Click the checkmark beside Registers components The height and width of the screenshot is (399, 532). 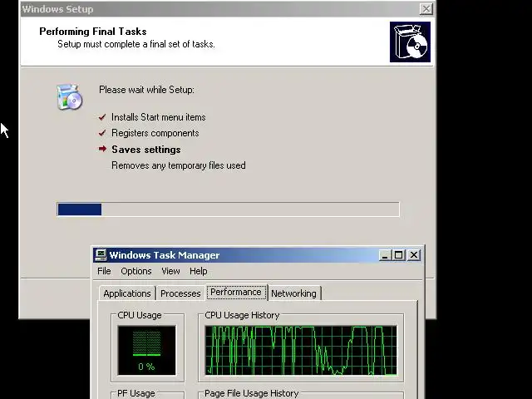coord(102,133)
